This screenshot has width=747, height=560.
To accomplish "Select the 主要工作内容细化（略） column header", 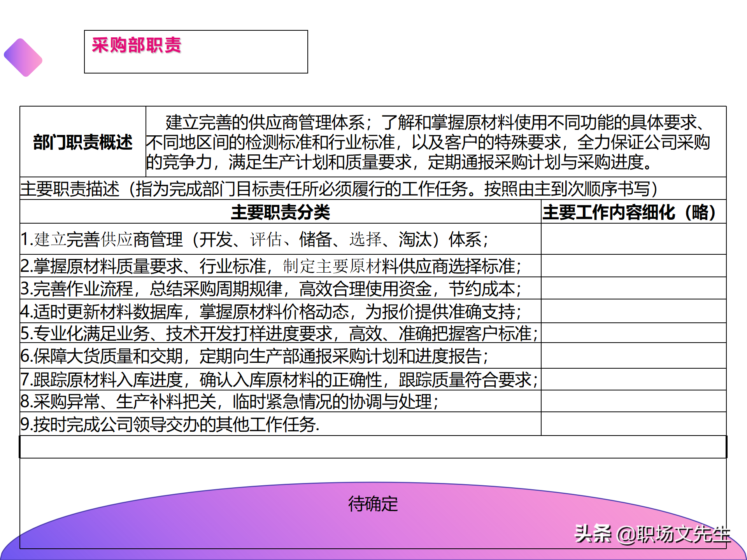I will coord(633,212).
